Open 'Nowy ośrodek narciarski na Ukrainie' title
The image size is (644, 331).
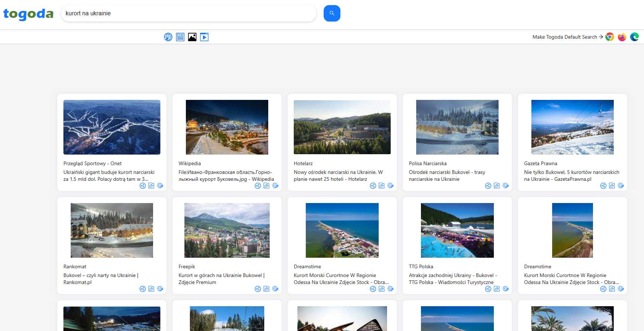338,175
